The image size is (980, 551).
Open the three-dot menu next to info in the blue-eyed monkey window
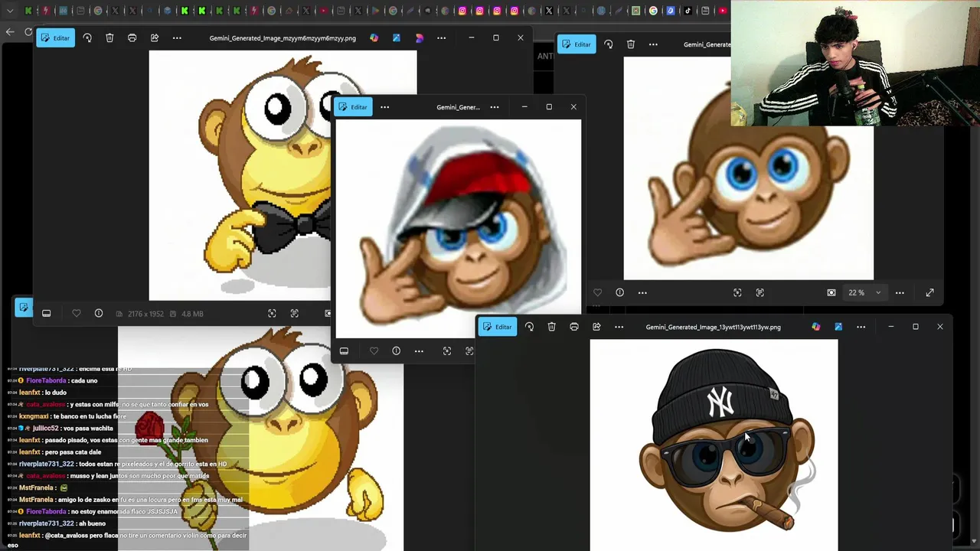[642, 292]
